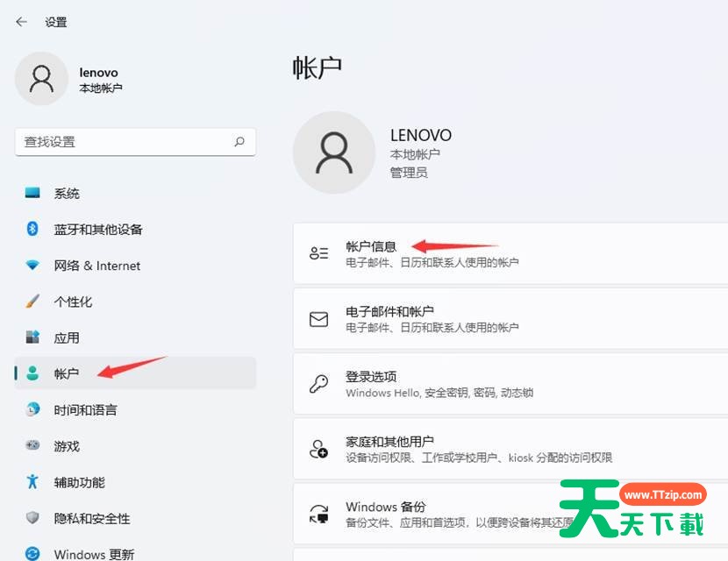Click the large LENOVO account avatar

(x=334, y=153)
